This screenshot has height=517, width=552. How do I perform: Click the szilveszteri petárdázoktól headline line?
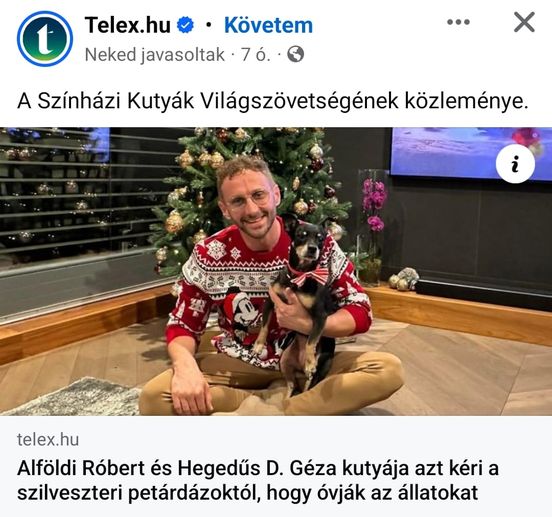(247, 493)
